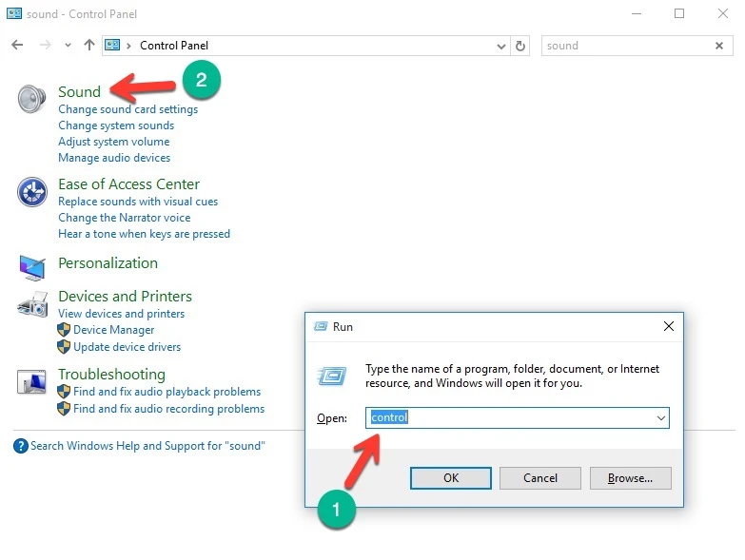This screenshot has width=745, height=560.
Task: Clear the sound search text
Action: pyautogui.click(x=719, y=46)
